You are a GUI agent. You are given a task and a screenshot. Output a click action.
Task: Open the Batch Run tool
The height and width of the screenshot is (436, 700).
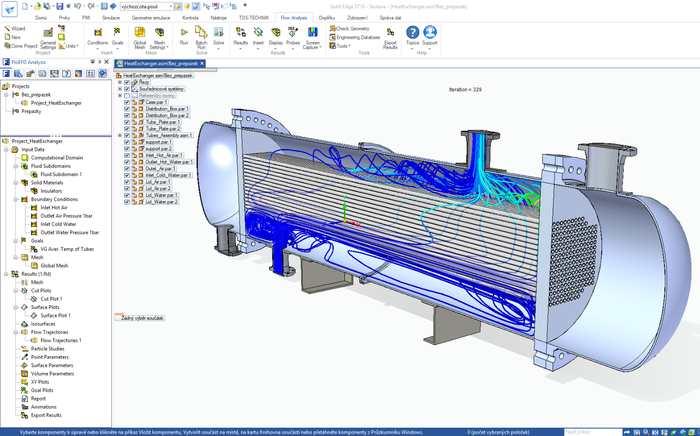pyautogui.click(x=201, y=37)
